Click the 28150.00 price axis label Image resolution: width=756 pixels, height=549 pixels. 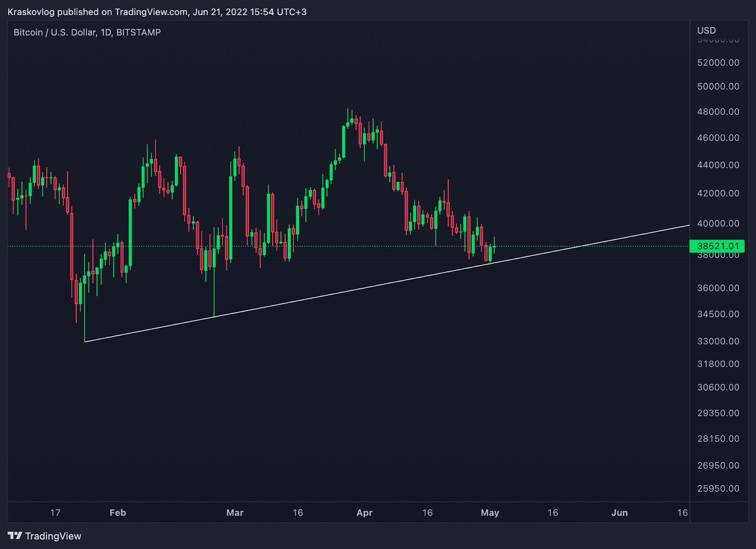pyautogui.click(x=718, y=438)
